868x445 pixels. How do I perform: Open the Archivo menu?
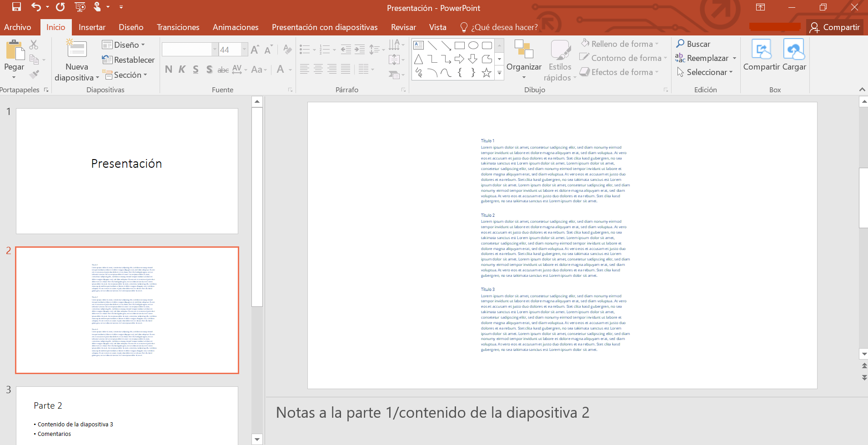18,27
